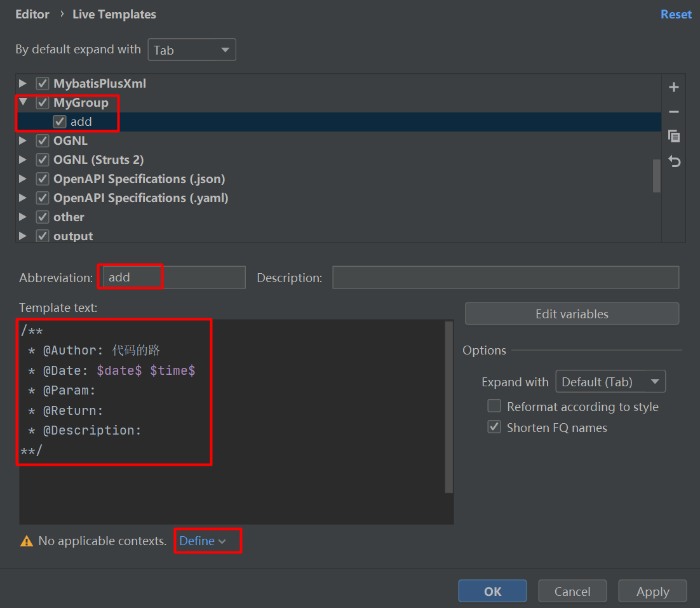Select the add template row
This screenshot has height=608, width=700.
[339, 121]
